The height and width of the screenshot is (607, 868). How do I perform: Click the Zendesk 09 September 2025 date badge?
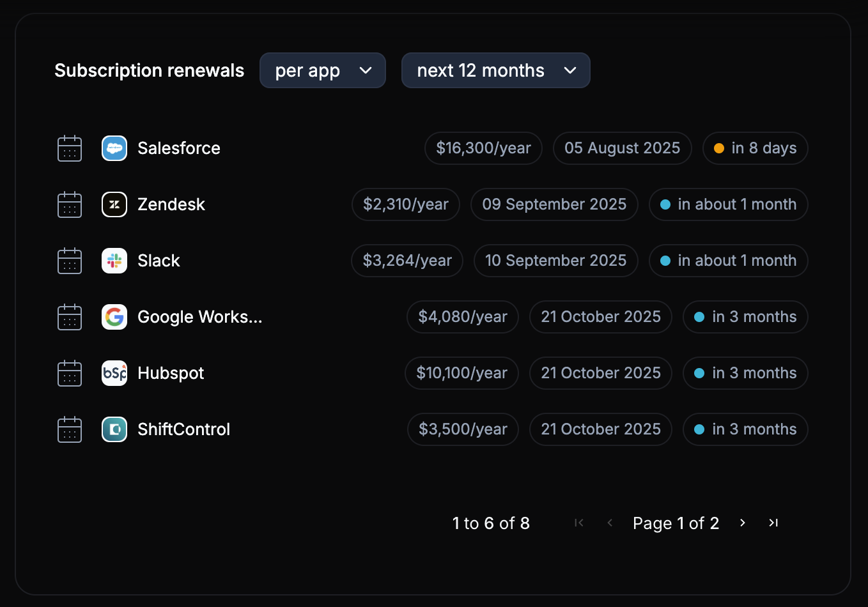point(554,204)
